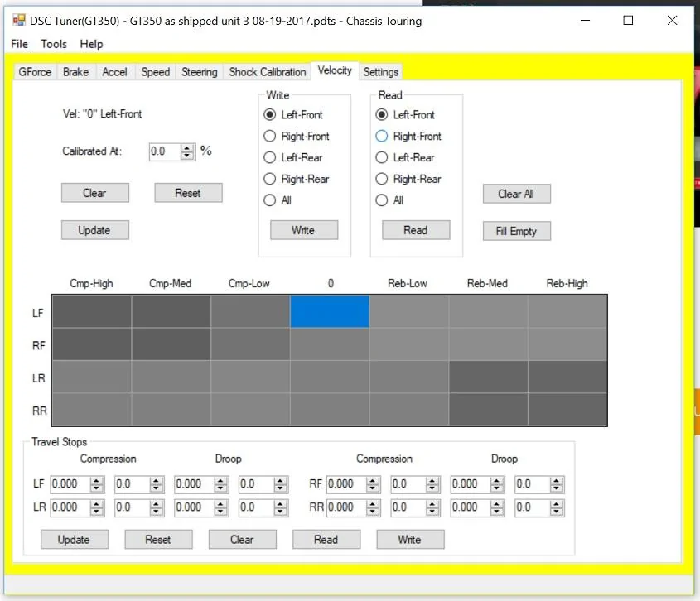Open the File menu

coord(19,44)
